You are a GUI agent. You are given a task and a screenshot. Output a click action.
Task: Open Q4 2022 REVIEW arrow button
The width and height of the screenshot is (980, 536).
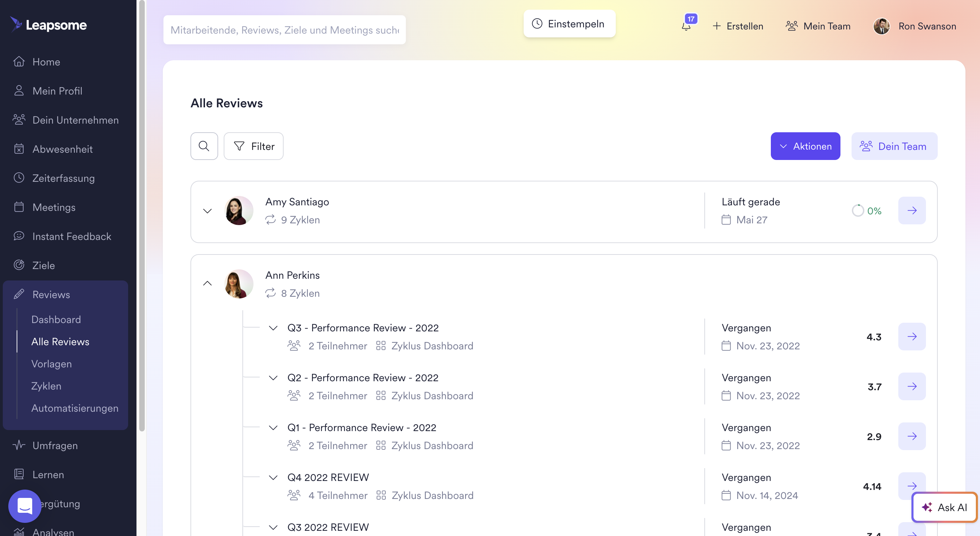(x=912, y=486)
